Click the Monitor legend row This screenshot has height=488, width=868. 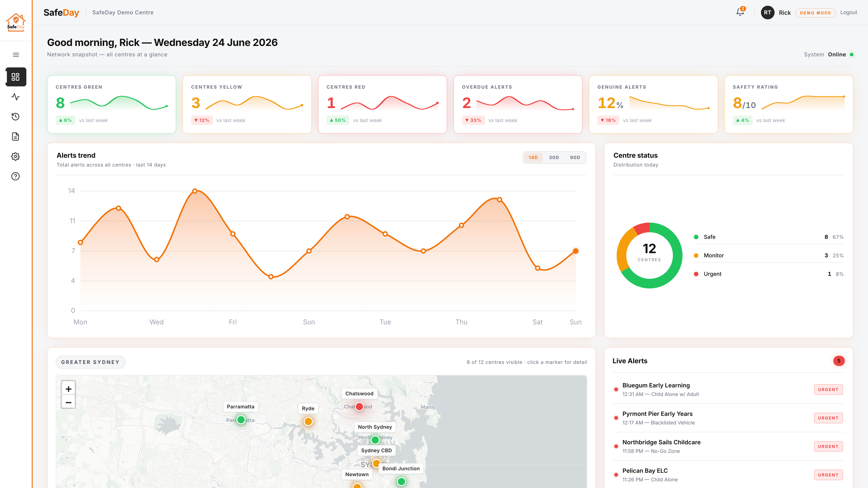(769, 255)
